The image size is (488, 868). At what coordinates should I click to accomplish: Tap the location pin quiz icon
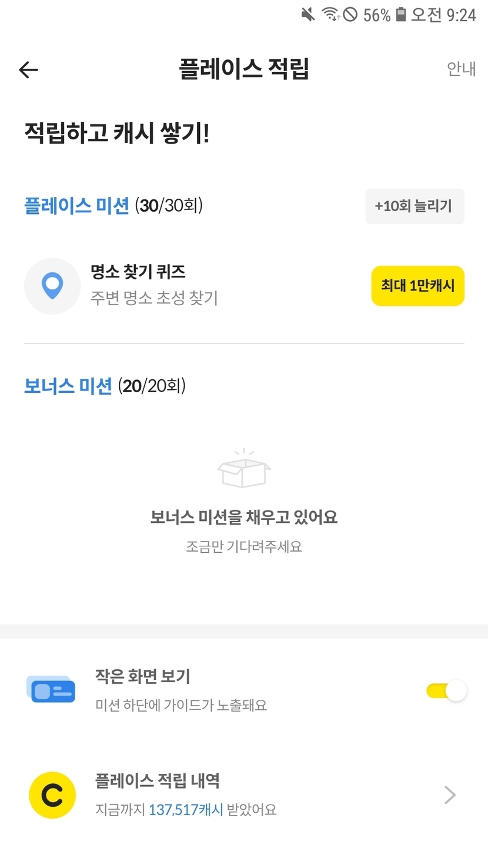pyautogui.click(x=52, y=286)
